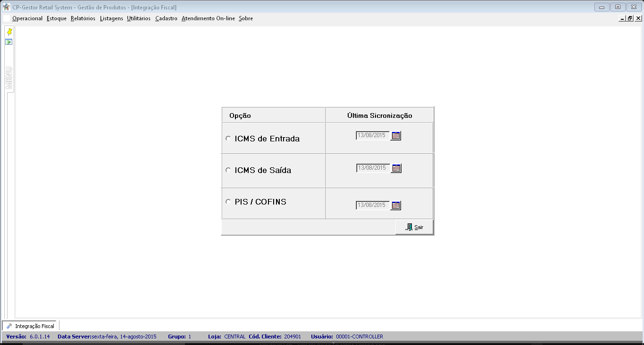This screenshot has width=644, height=345.
Task: Open the Utilitários menu
Action: 139,18
